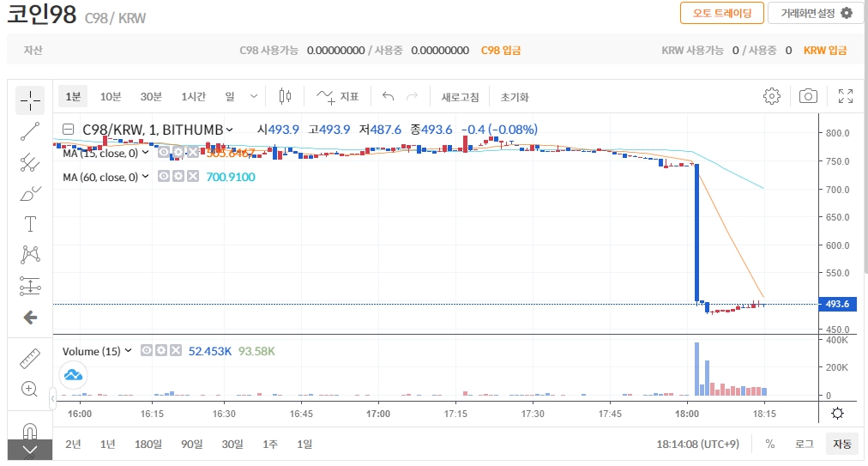Select the long/short position forecasting tool

30,286
